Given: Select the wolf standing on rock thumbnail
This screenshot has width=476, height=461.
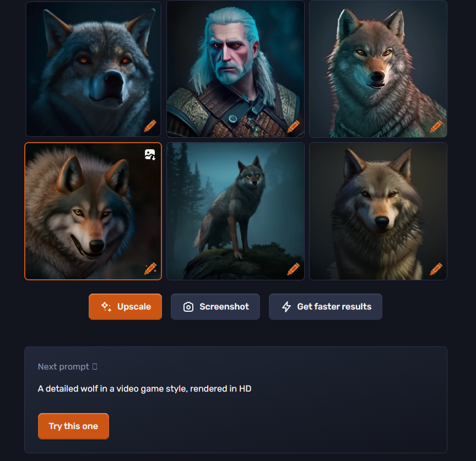Looking at the screenshot, I should pos(235,211).
